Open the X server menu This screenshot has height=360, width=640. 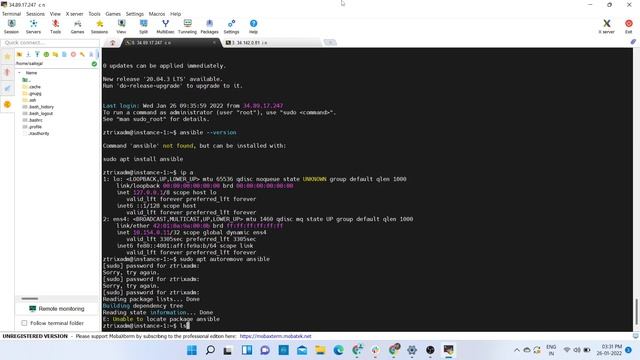click(74, 14)
